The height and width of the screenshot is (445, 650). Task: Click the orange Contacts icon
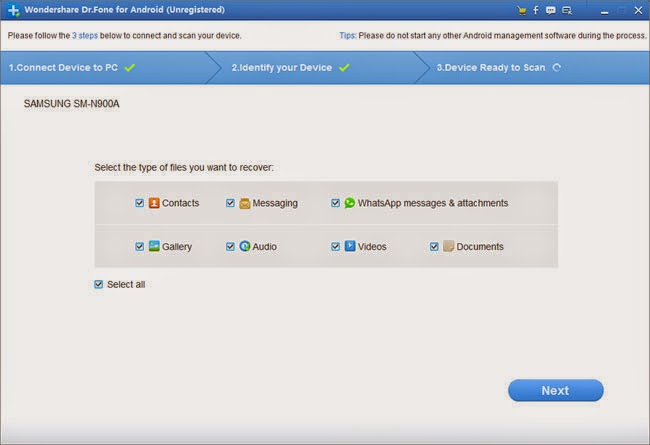154,203
